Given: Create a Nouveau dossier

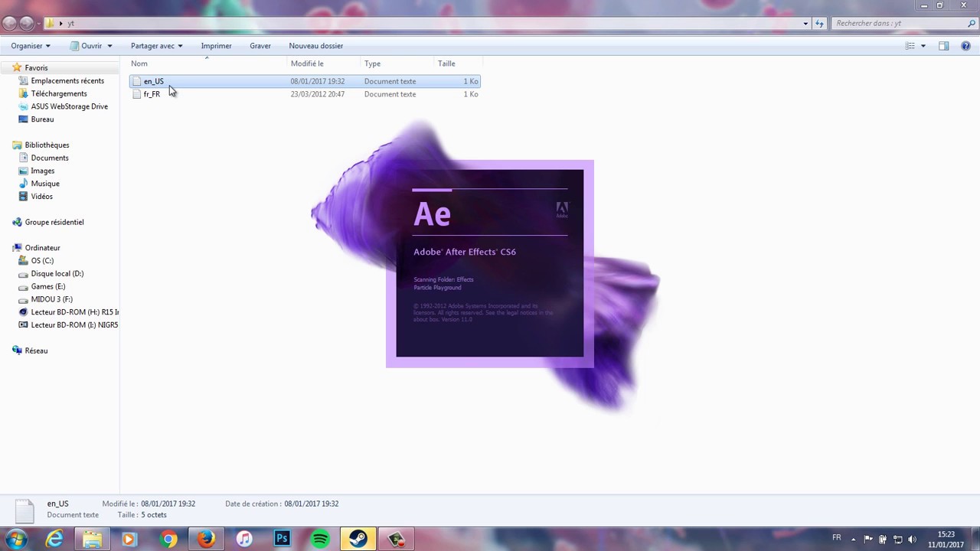Looking at the screenshot, I should point(316,46).
